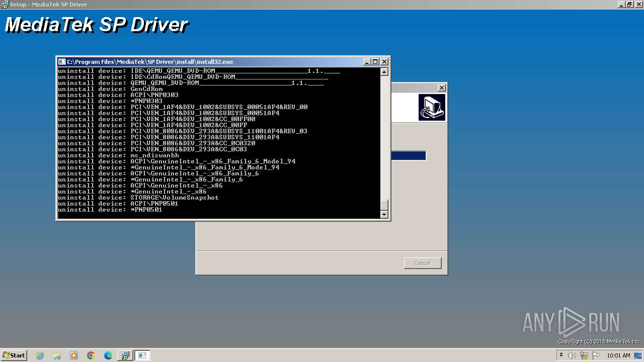The height and width of the screenshot is (362, 644).
Task: Click the 'uninstall device: GenCdRom' console line
Action: tap(110, 89)
